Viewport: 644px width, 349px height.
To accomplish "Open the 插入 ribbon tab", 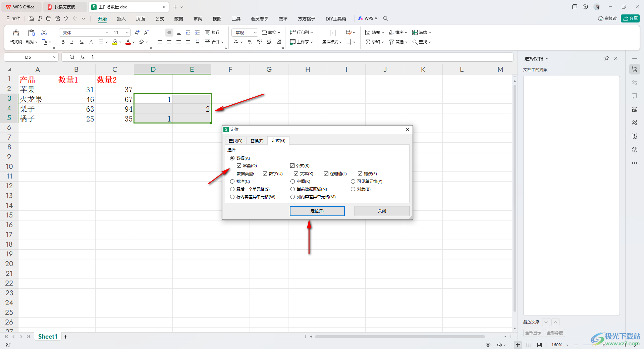I will coord(121,19).
